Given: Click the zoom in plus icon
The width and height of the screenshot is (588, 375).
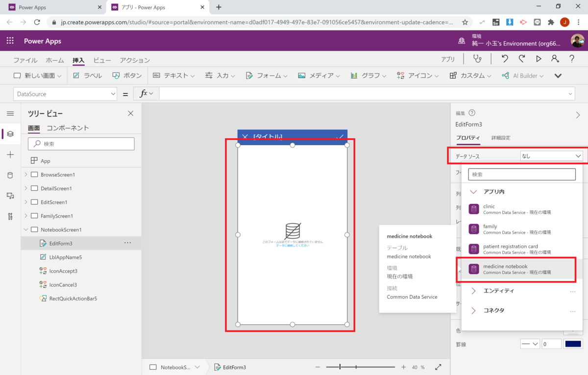Looking at the screenshot, I should click(x=403, y=367).
